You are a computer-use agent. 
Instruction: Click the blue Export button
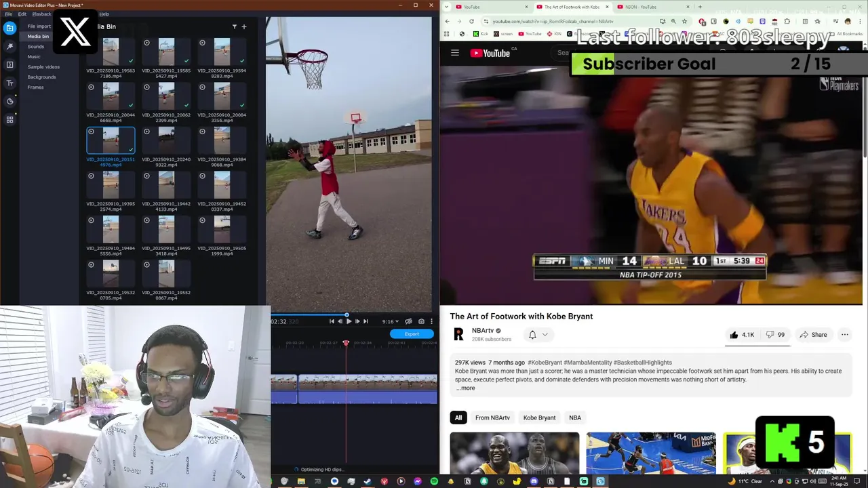(x=412, y=333)
